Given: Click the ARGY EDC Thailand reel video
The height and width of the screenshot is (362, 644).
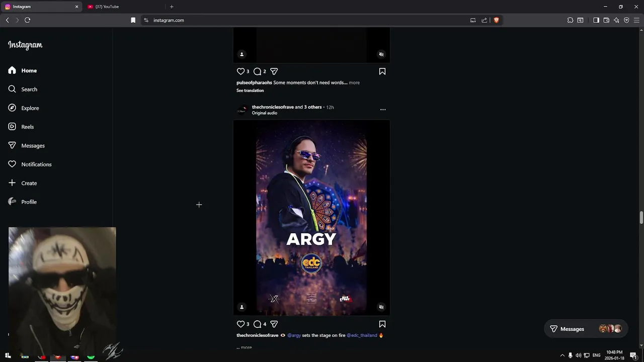Looking at the screenshot, I should [311, 218].
